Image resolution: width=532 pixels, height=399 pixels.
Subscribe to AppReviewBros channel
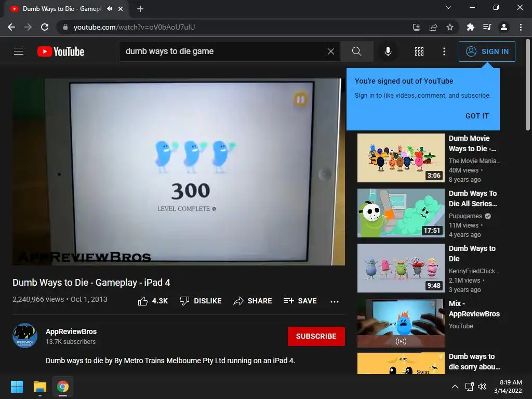pos(316,336)
